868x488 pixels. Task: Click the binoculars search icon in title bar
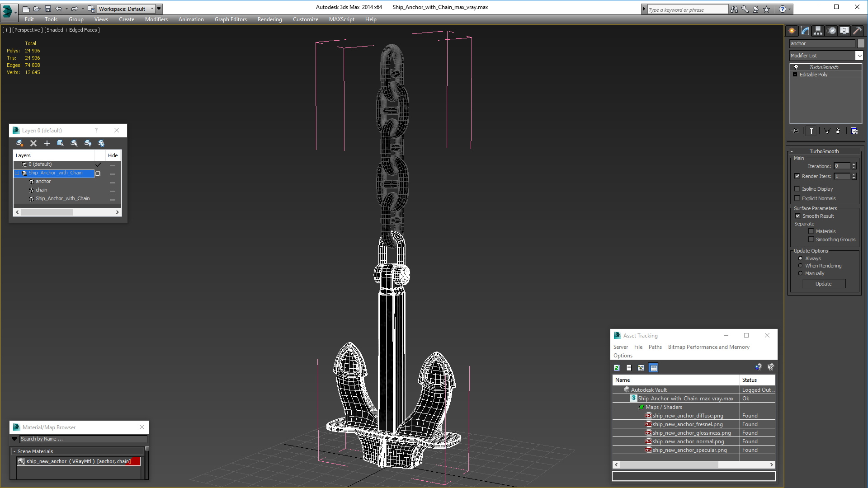point(734,9)
